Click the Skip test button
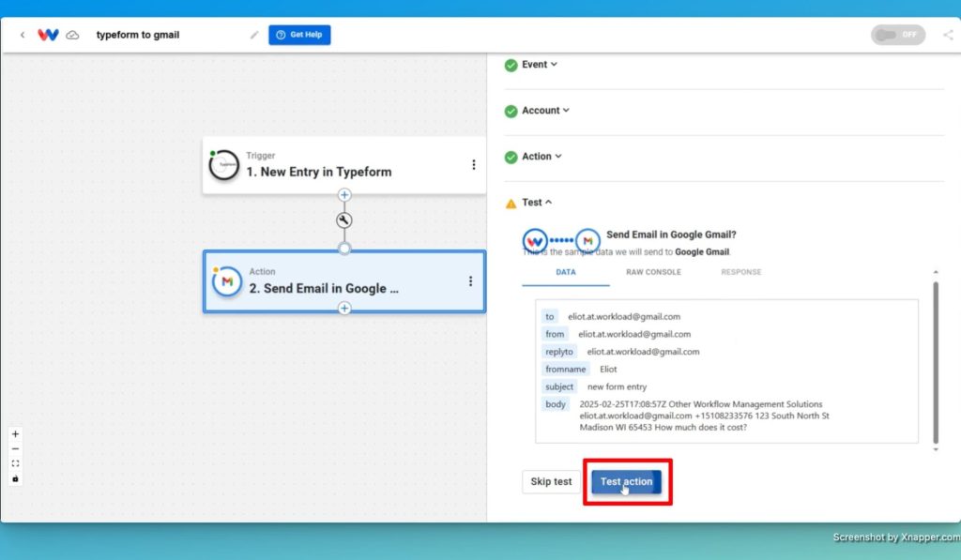 [551, 481]
